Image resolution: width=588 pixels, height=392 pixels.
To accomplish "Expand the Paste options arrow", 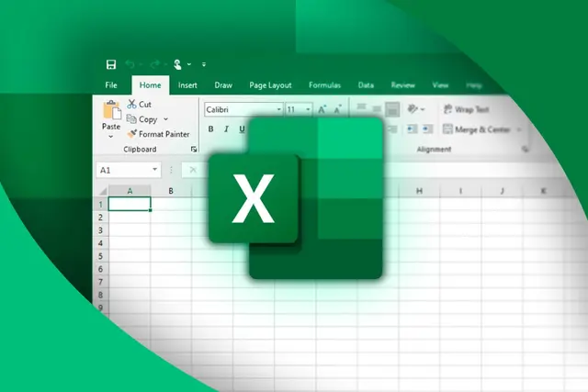I will click(111, 137).
